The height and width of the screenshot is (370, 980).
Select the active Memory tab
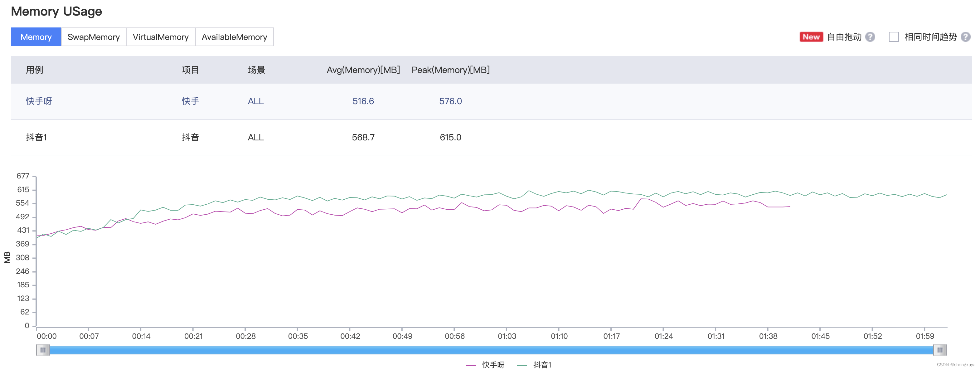[36, 37]
